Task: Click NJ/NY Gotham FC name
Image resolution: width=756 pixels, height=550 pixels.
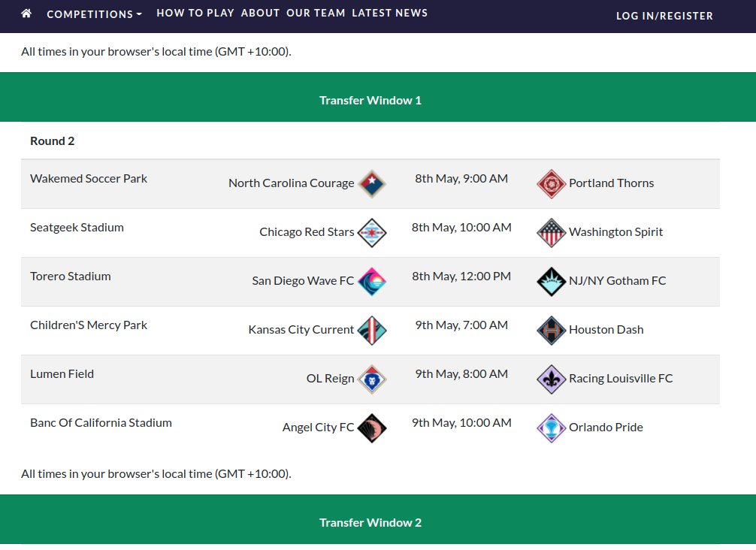Action: pyautogui.click(x=617, y=280)
